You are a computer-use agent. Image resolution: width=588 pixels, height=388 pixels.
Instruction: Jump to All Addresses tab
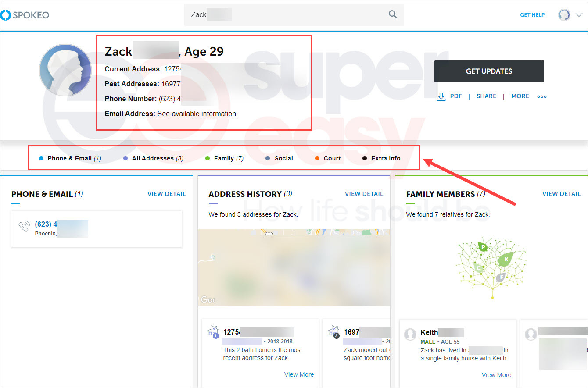[x=153, y=158]
